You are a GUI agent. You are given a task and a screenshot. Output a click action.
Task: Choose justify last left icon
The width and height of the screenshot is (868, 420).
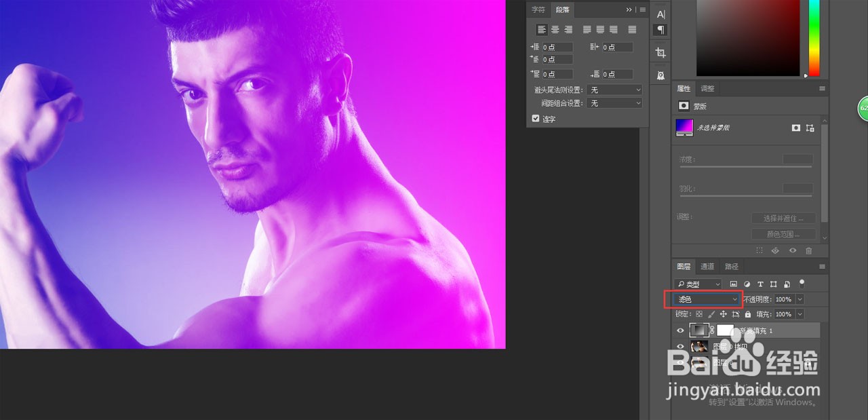click(x=587, y=30)
